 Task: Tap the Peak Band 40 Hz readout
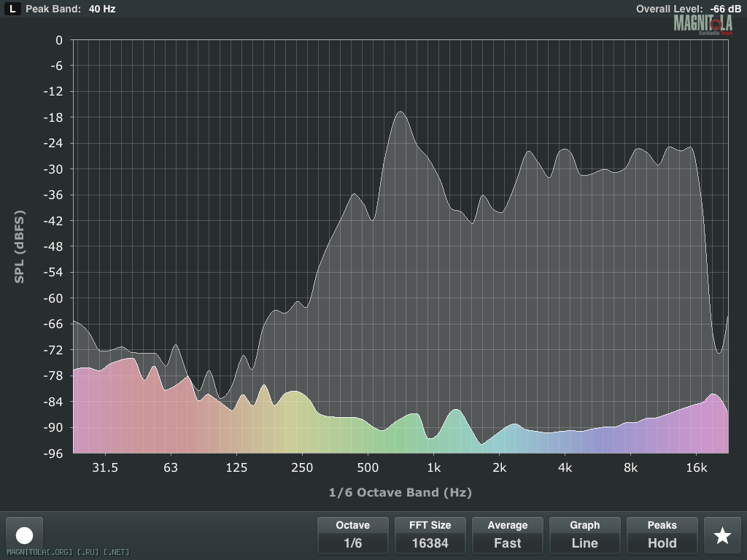tap(70, 9)
